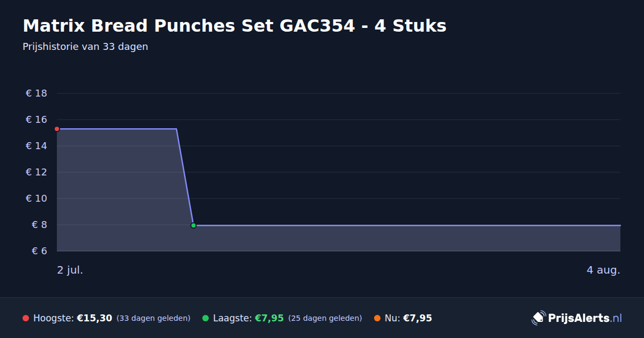The width and height of the screenshot is (644, 338).
Task: Click the Laagste price €7,95 value
Action: (269, 318)
